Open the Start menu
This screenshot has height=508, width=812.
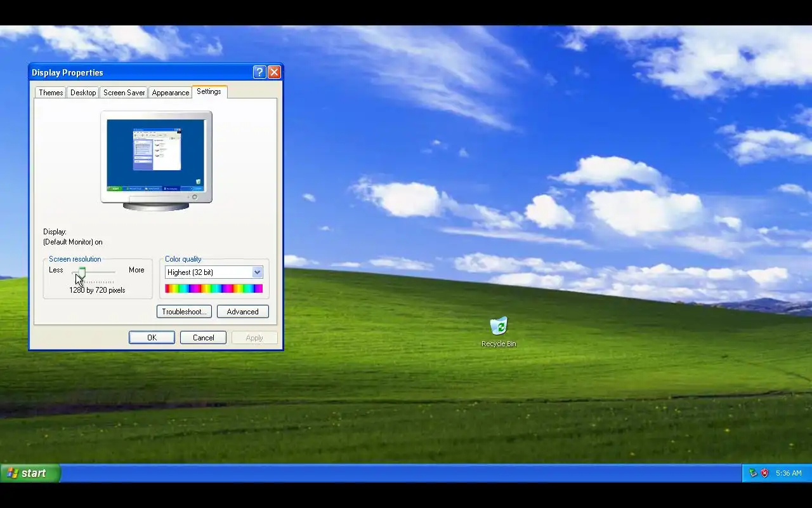pyautogui.click(x=30, y=473)
